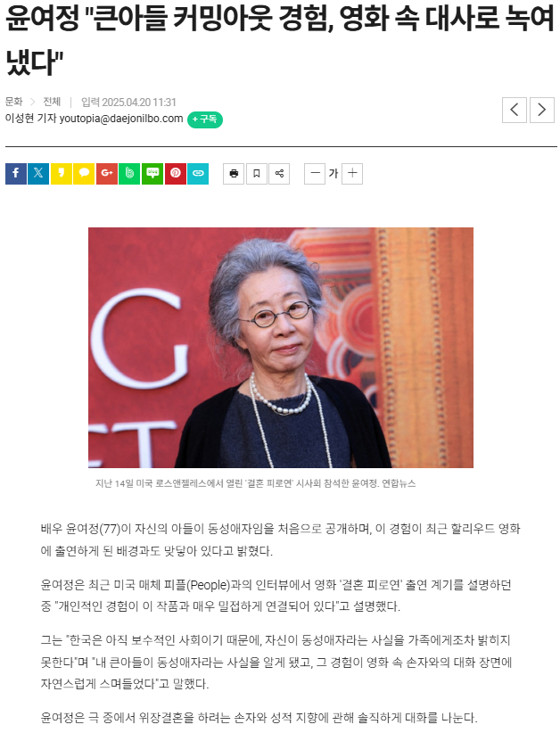Open the 전체 breadcrumb link

pos(52,102)
